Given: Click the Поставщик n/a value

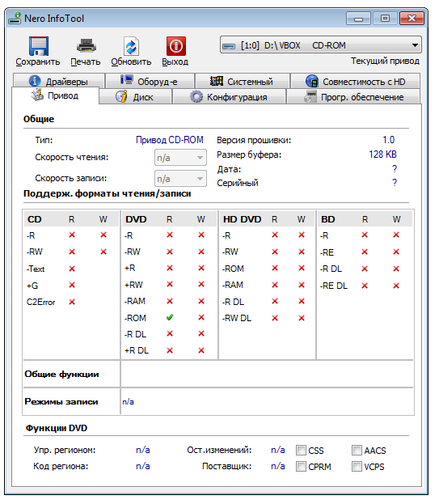Looking at the screenshot, I should pos(278,466).
